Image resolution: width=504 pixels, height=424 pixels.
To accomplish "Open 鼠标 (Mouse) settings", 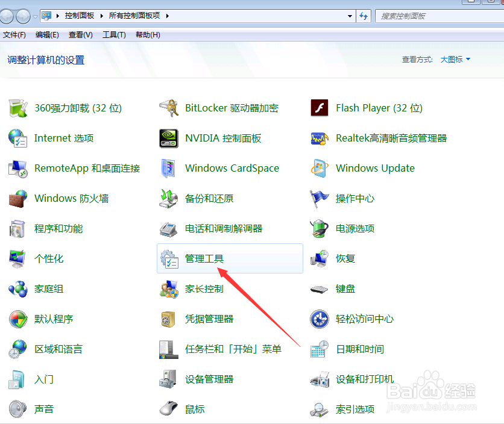I will (x=194, y=409).
